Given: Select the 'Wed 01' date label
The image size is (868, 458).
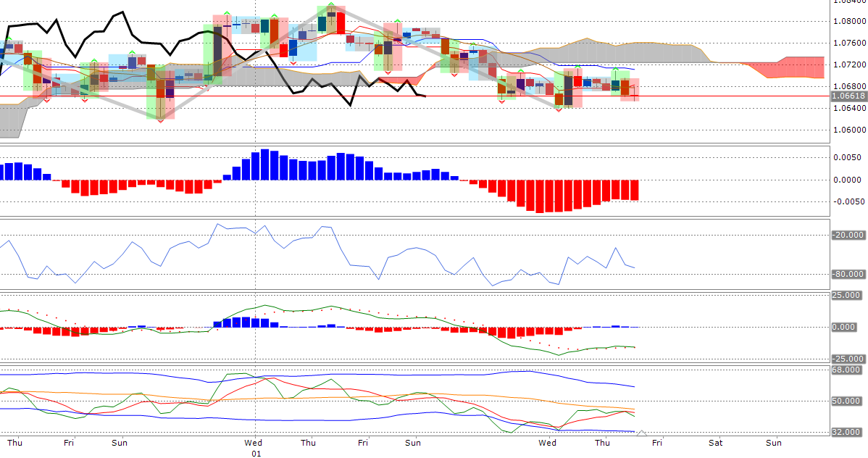Looking at the screenshot, I should click(x=254, y=447).
